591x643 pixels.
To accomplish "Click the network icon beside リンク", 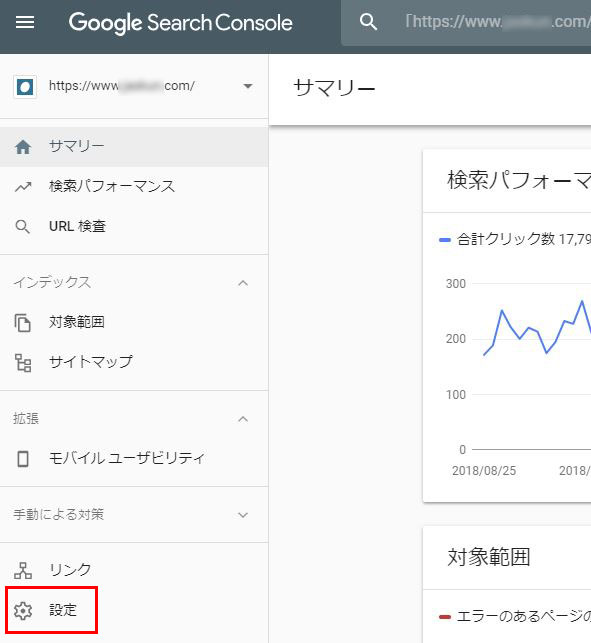I will 23,570.
